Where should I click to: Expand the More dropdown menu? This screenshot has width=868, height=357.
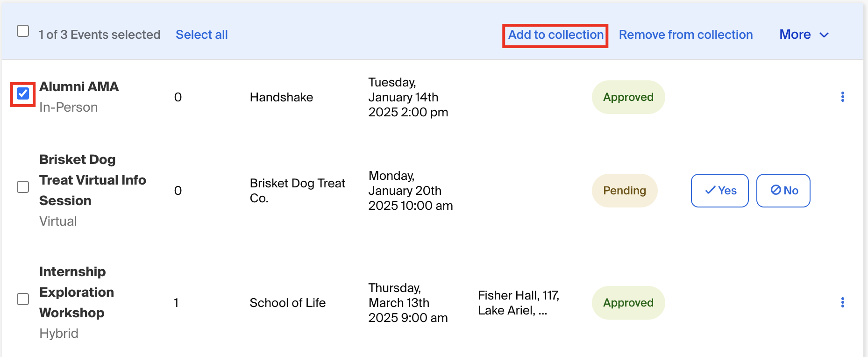click(x=804, y=35)
